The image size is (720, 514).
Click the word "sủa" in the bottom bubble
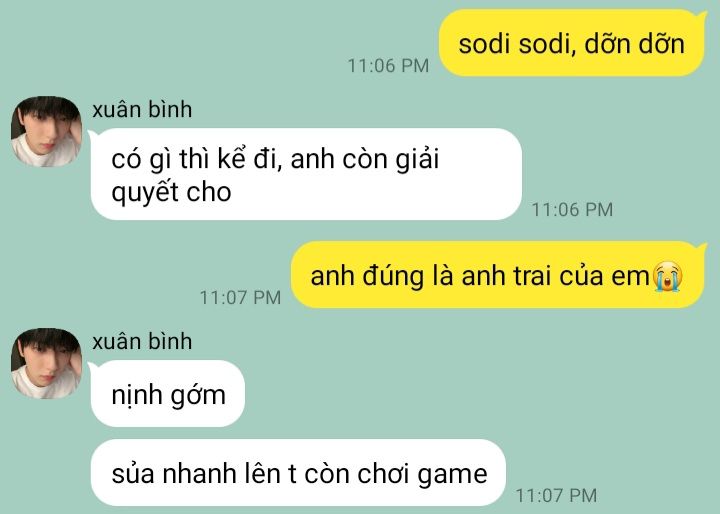[x=133, y=474]
